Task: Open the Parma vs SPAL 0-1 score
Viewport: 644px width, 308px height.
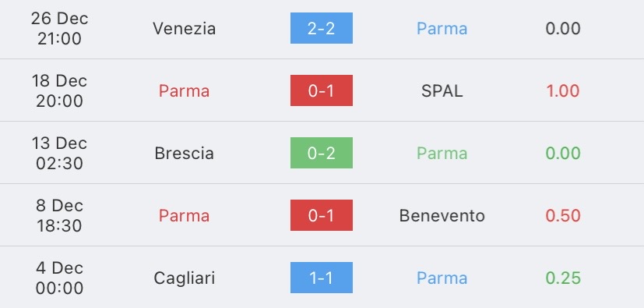Action: point(321,90)
